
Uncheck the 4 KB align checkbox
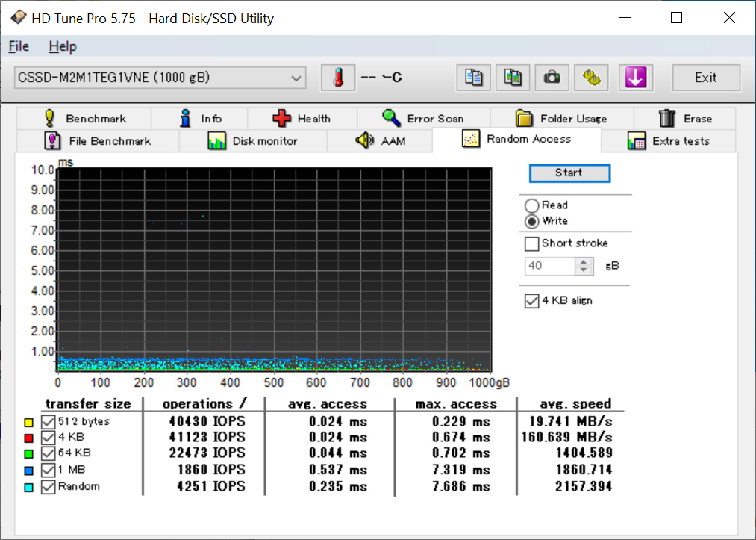(531, 301)
